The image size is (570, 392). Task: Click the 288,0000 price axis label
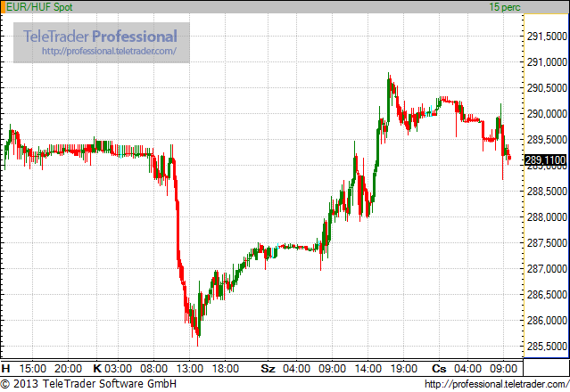pos(547,217)
